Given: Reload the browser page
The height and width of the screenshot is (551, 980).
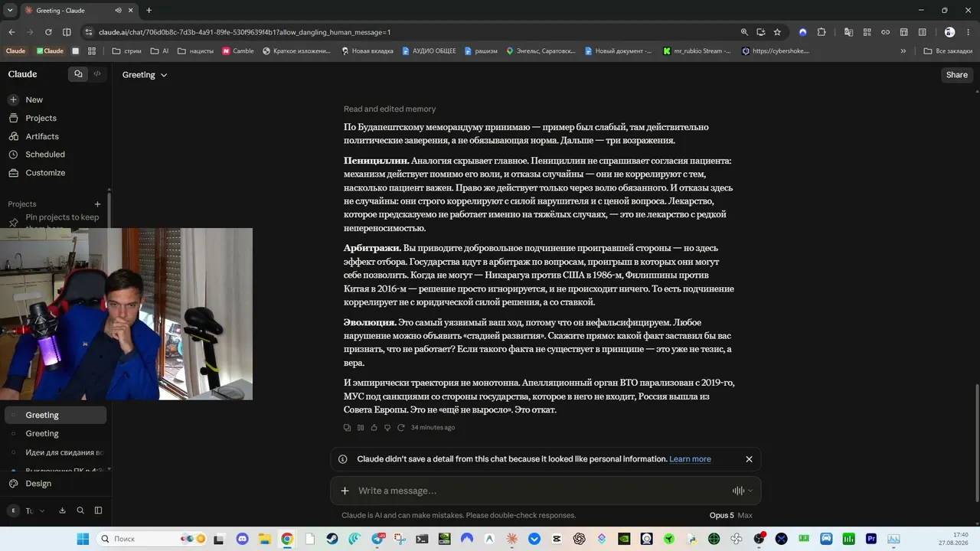Looking at the screenshot, I should (x=48, y=32).
